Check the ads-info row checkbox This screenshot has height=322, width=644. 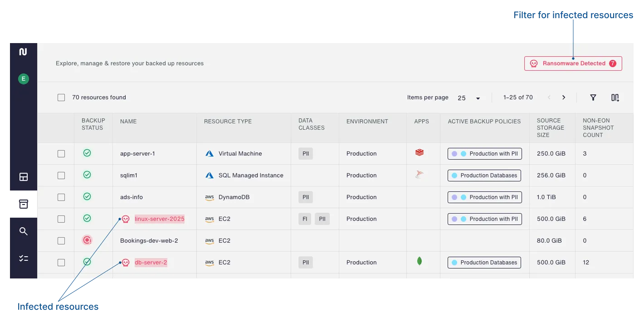pyautogui.click(x=61, y=197)
